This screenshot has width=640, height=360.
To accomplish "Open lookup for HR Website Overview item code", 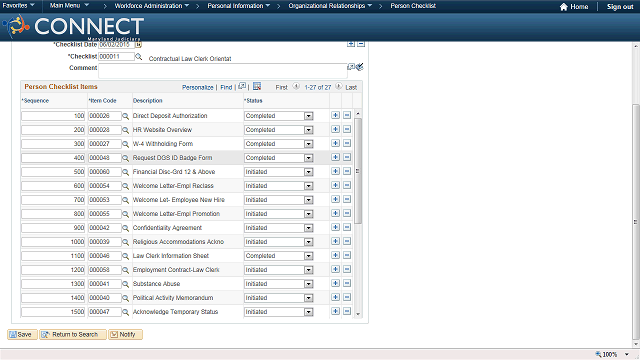I will click(x=125, y=130).
